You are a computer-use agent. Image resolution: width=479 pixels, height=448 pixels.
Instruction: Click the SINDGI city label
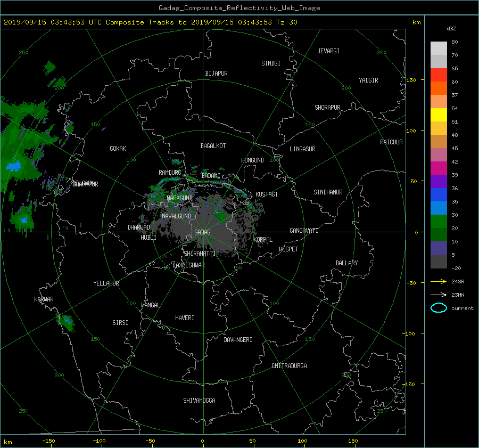tap(271, 63)
